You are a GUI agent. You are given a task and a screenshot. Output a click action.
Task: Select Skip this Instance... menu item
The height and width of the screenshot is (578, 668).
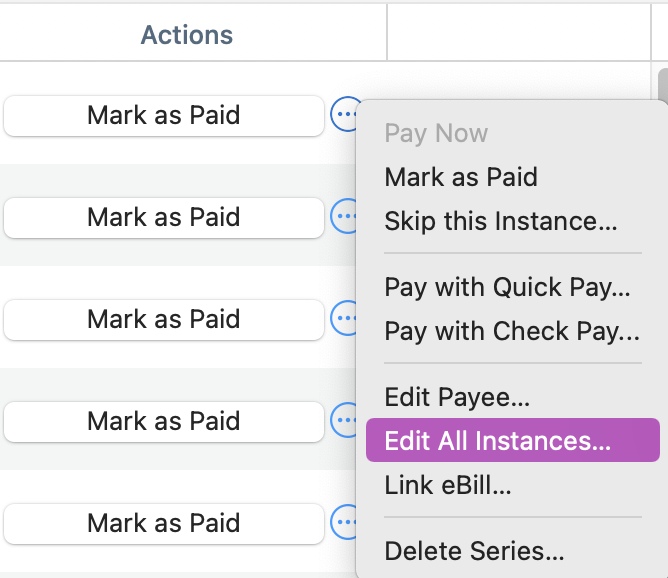click(500, 220)
